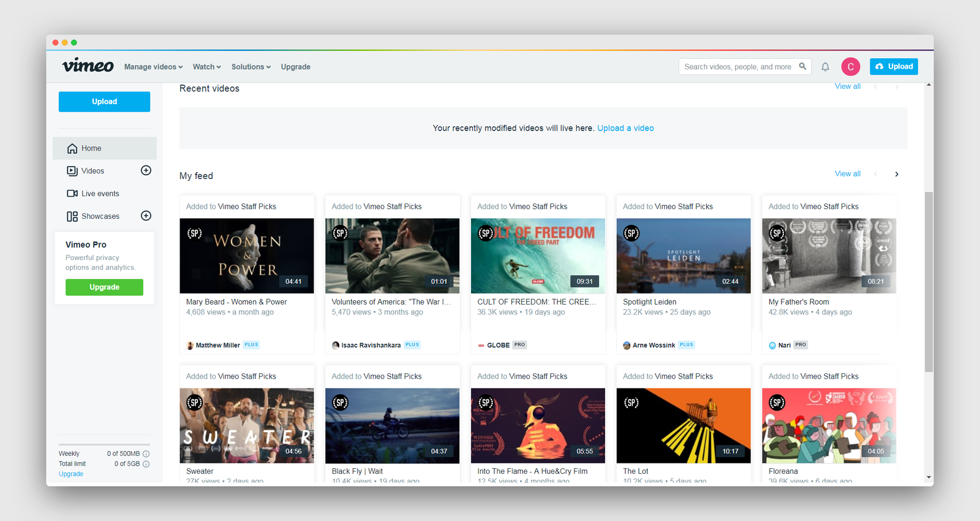Open The Lot video thumbnail
Image resolution: width=980 pixels, height=521 pixels.
pos(684,425)
